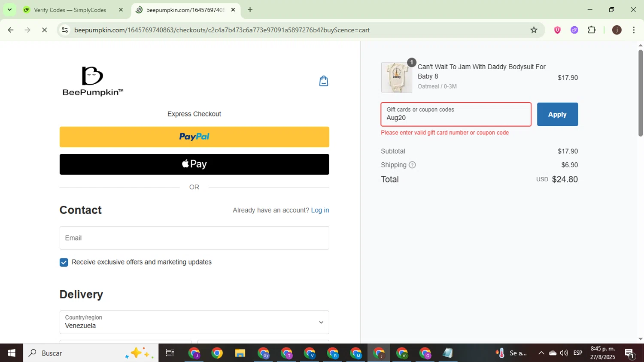Open the Extensions puzzle icon
Viewport: 644px width, 362px height.
(592, 30)
